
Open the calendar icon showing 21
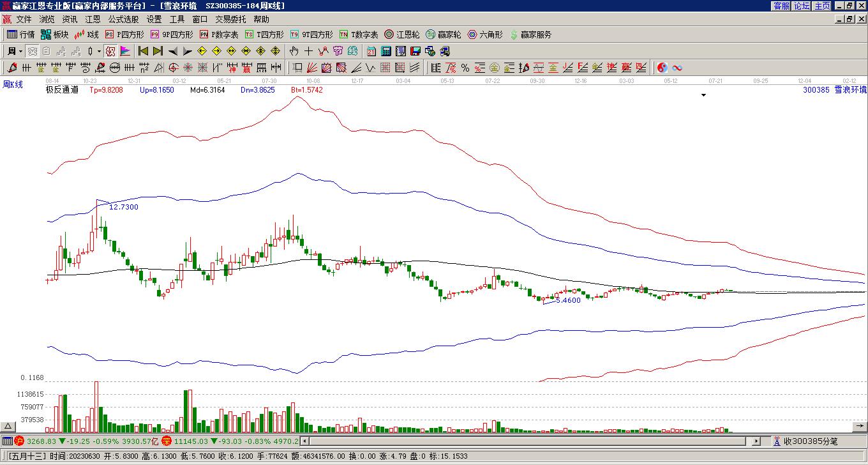pos(371,51)
